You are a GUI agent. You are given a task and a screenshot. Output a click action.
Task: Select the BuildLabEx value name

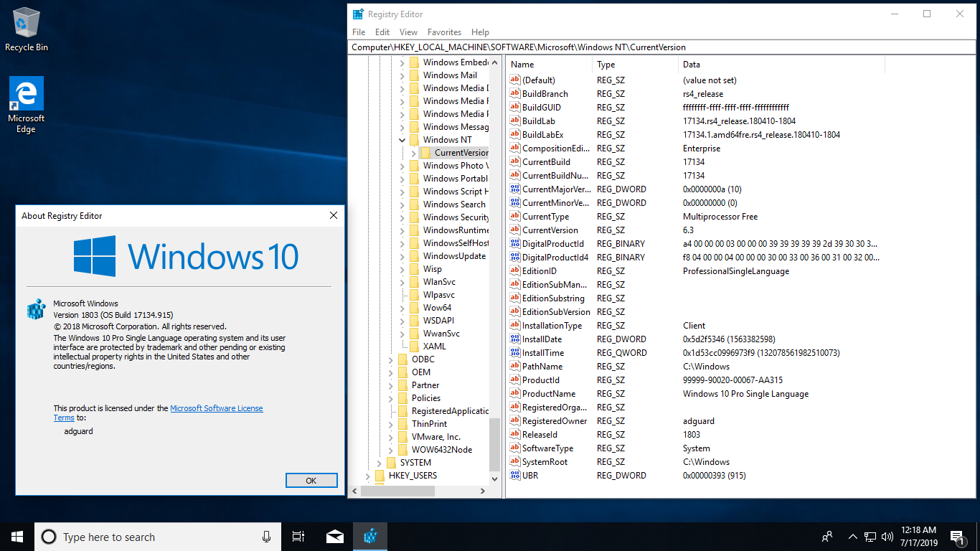coord(543,135)
